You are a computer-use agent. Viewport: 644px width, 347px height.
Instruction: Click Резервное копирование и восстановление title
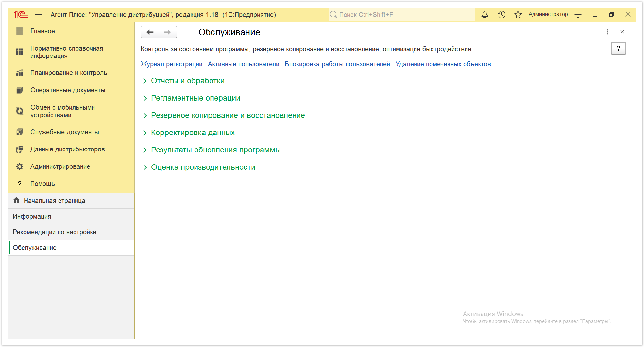coord(228,115)
